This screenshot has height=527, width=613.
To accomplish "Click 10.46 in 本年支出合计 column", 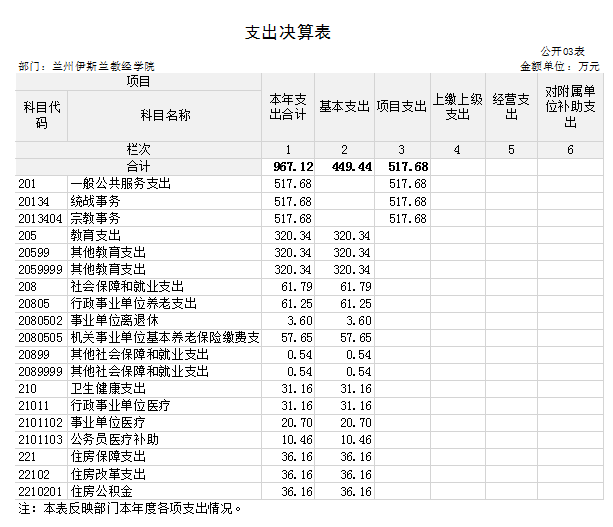I will pos(297,440).
